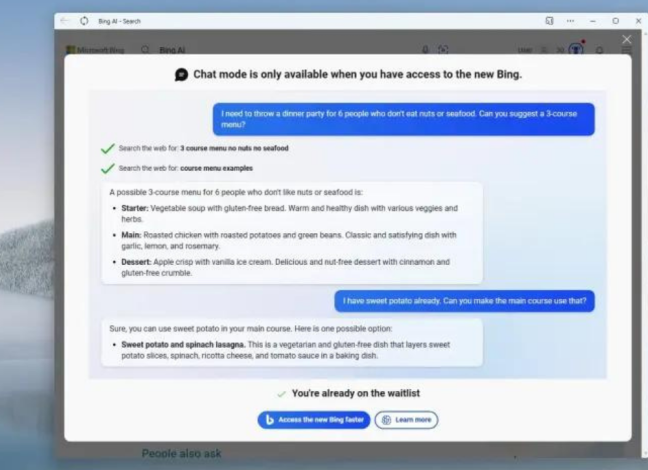648x470 pixels.
Task: Click the microphone voice search icon
Action: click(x=425, y=50)
